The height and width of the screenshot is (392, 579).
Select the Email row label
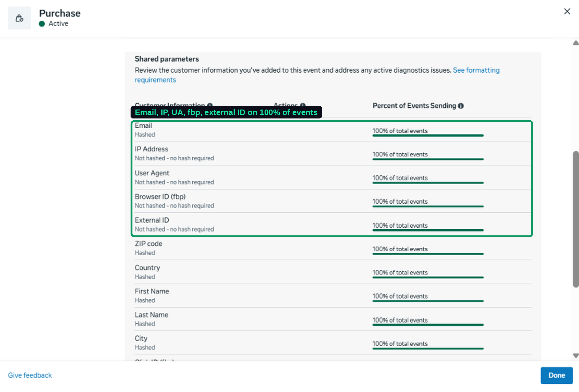pos(143,126)
